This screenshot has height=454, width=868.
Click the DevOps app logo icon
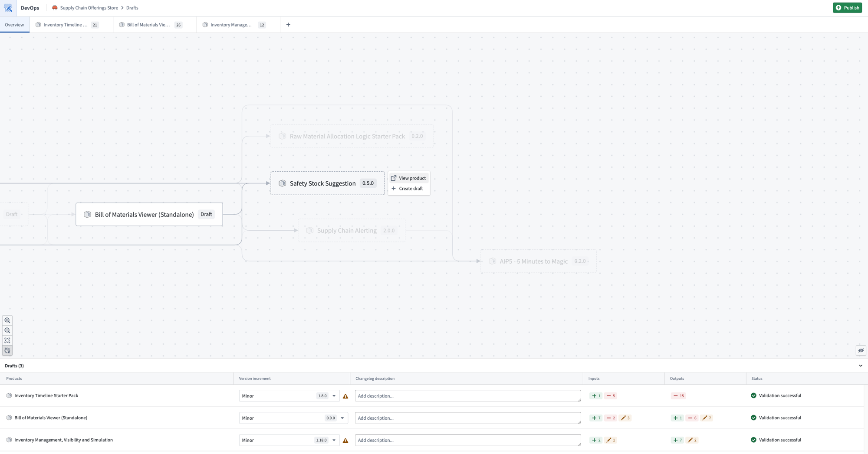pyautogui.click(x=8, y=8)
